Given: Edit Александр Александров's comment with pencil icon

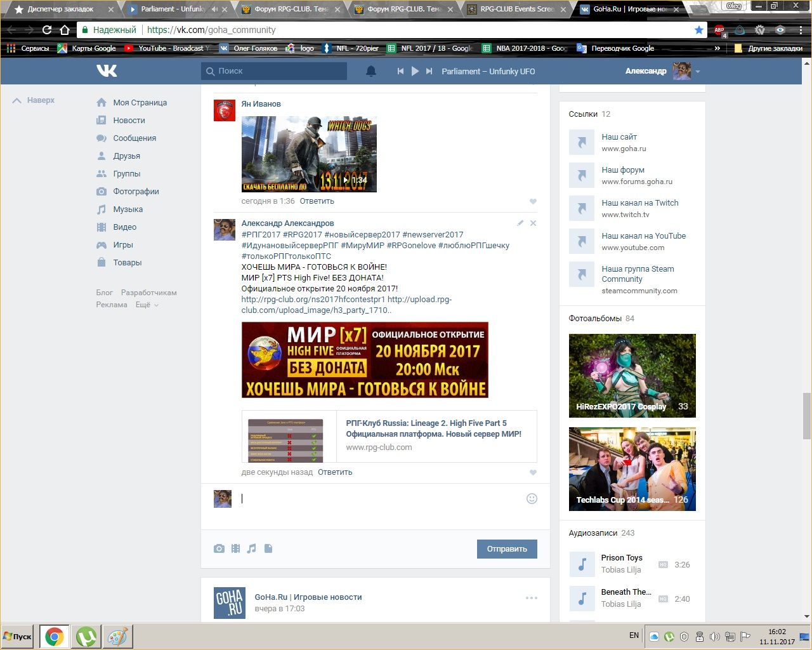Looking at the screenshot, I should pyautogui.click(x=520, y=223).
